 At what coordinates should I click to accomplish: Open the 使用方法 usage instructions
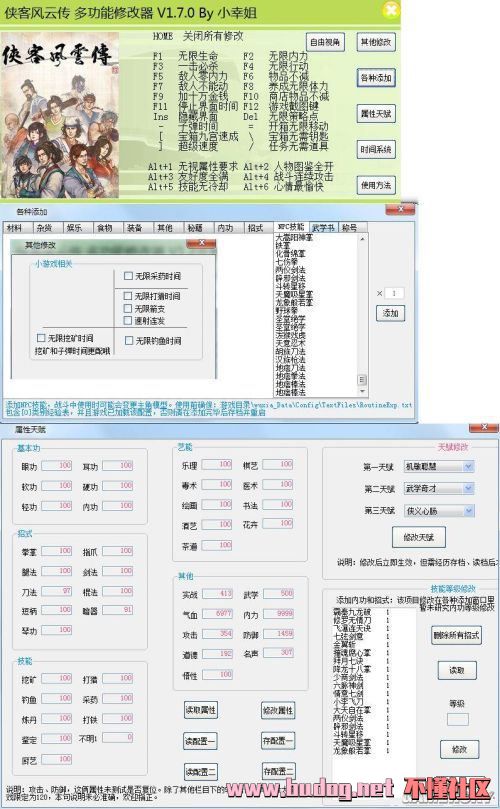[376, 185]
